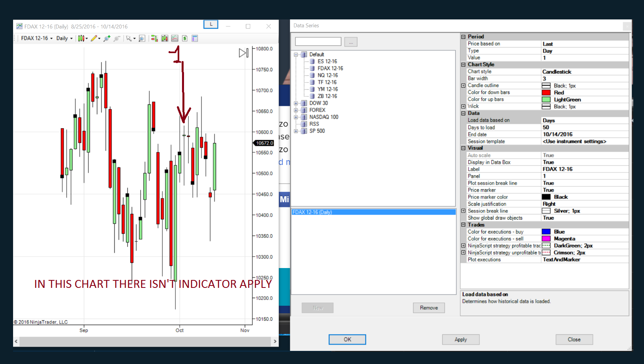Open the FDAX 12-16 instrument dropdown

pos(37,38)
